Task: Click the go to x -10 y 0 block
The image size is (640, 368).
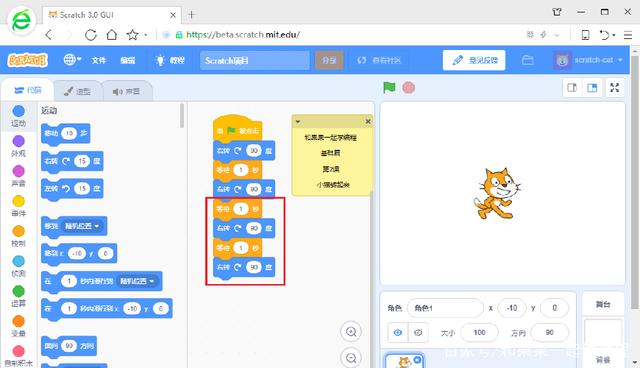Action: click(x=79, y=253)
